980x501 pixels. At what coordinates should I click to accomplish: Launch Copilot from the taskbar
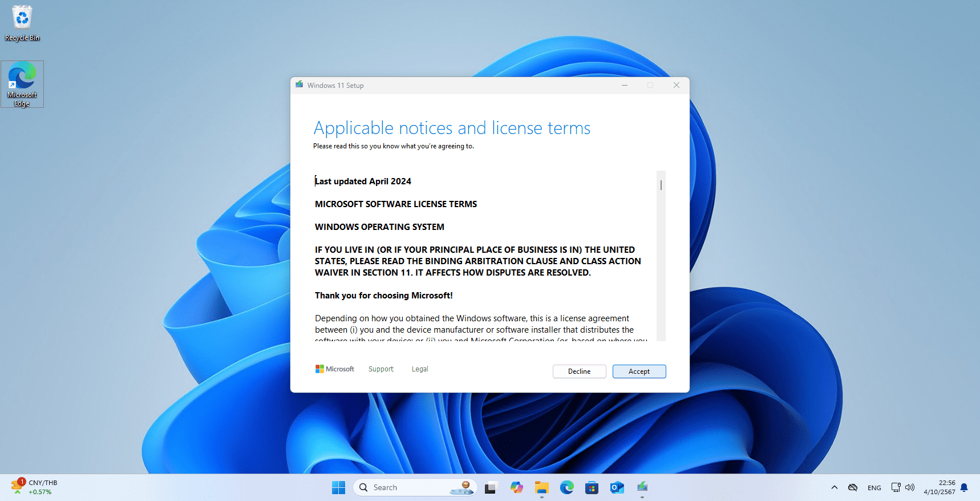click(x=517, y=487)
